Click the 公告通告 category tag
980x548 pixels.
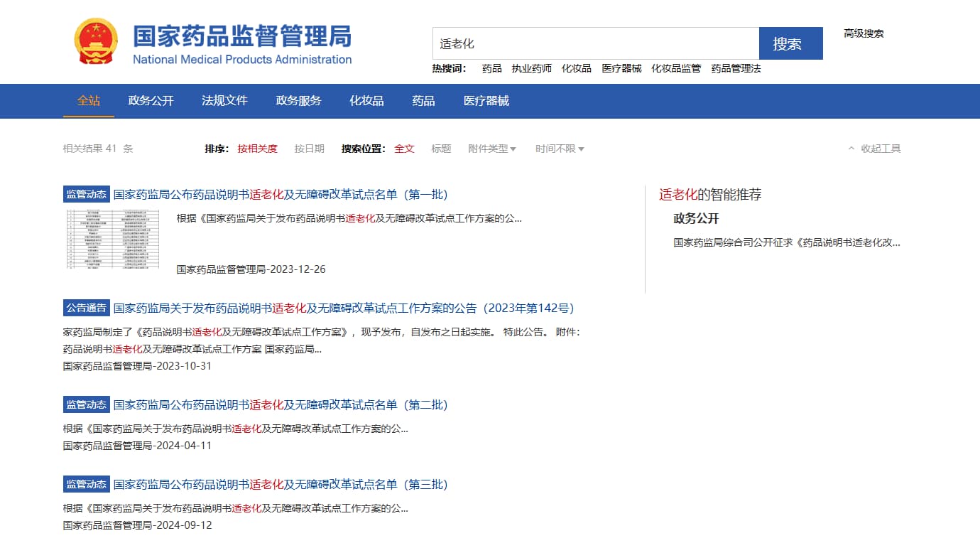[87, 308]
